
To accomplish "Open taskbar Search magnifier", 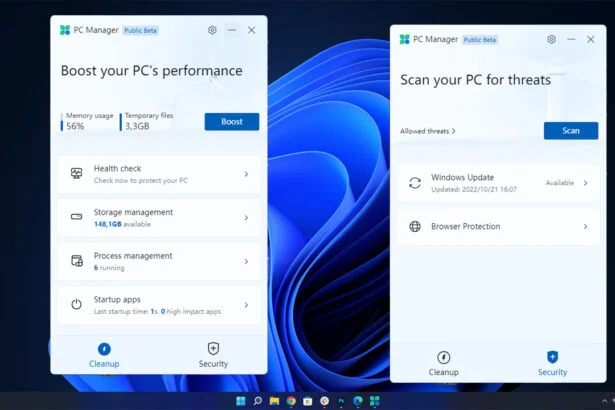I will point(258,401).
